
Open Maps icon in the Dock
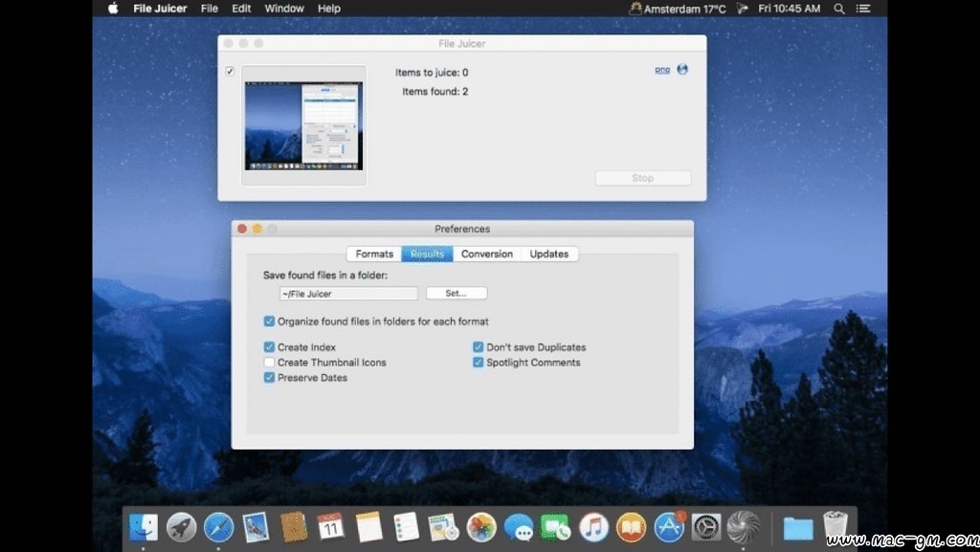[444, 528]
